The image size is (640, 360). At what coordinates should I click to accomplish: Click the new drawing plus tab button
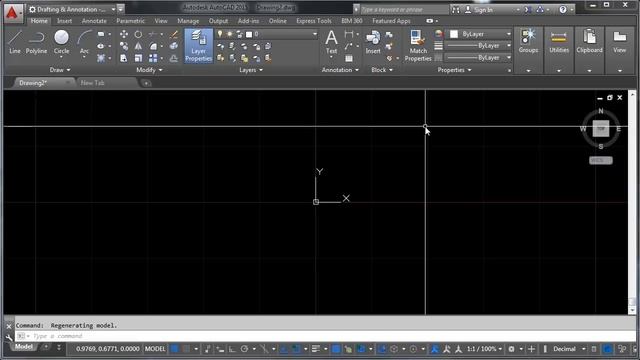tap(146, 83)
